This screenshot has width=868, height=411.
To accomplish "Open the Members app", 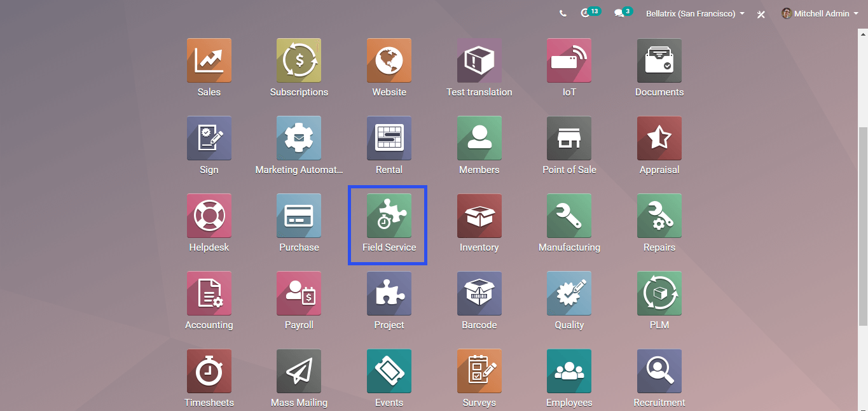I will 479,138.
